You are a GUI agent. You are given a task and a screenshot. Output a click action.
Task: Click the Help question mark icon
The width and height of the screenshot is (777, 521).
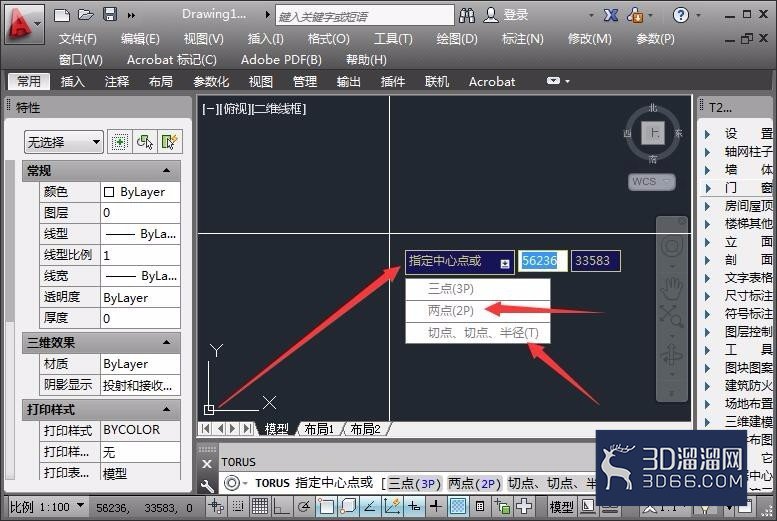point(681,15)
